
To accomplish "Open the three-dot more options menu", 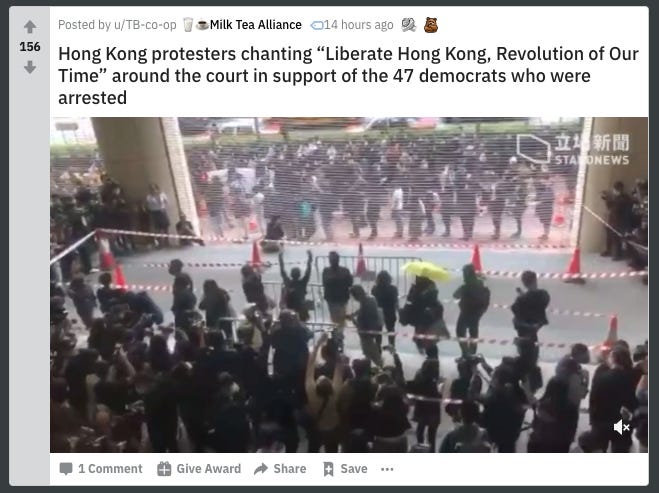I will click(387, 469).
